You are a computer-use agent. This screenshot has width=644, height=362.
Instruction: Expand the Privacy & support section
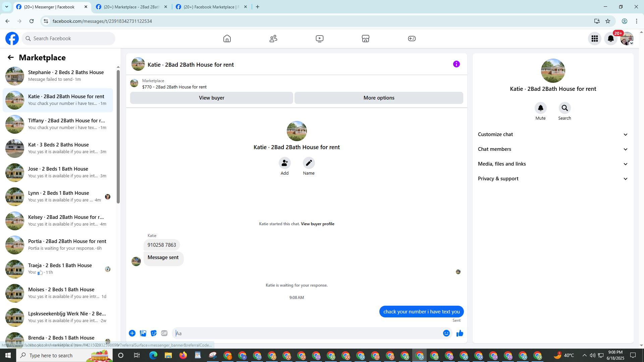click(553, 179)
